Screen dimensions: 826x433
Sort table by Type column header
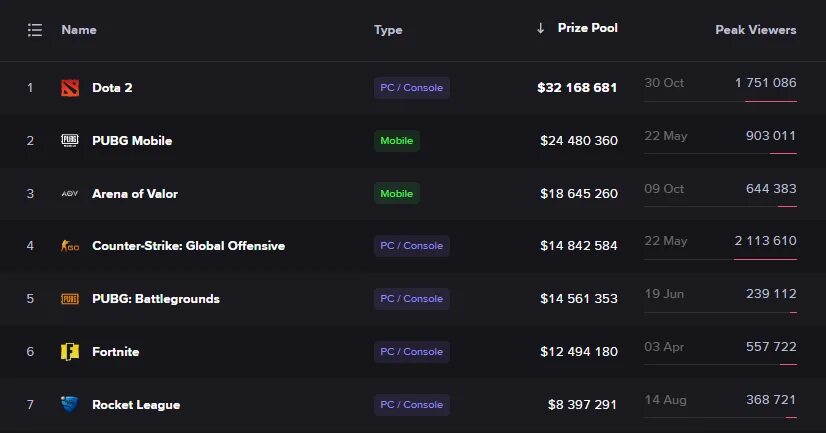(x=388, y=30)
